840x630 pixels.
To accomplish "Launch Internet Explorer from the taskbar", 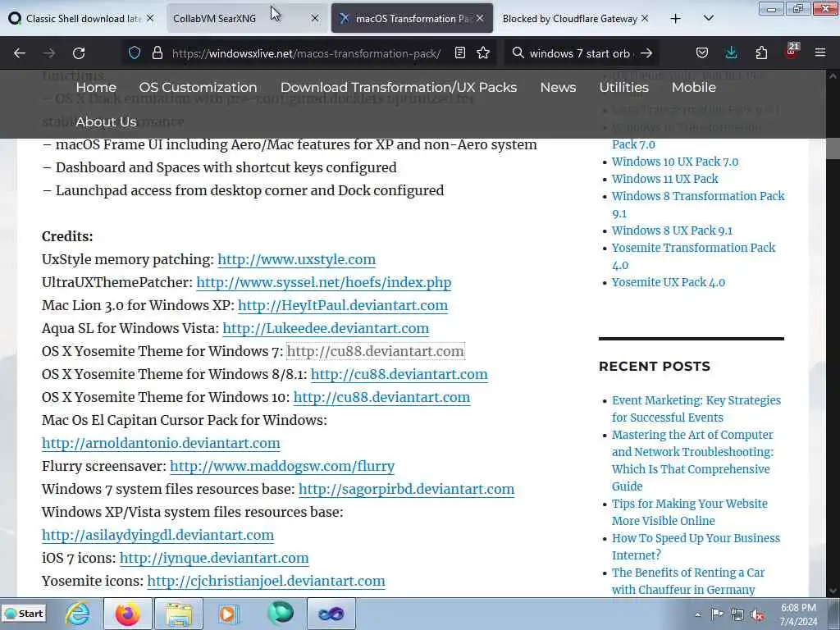I will 78,614.
